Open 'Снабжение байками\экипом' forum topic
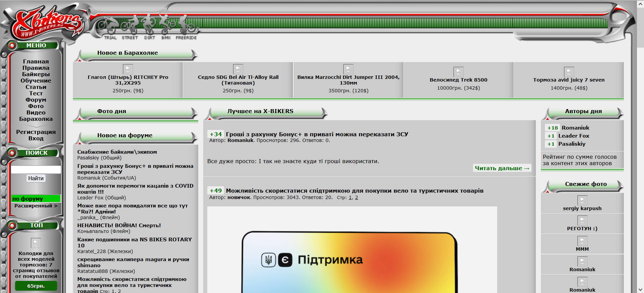The height and width of the screenshot is (293, 644). click(117, 152)
